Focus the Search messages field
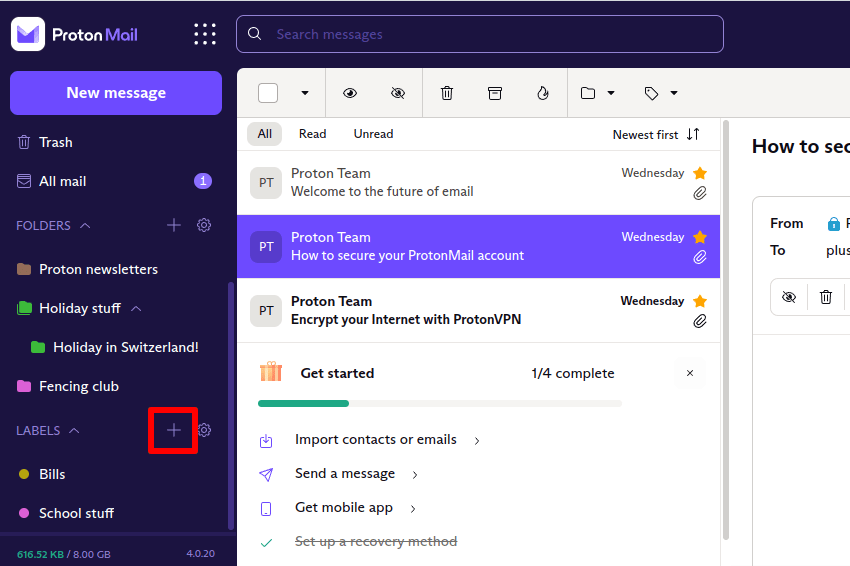Screen dimensions: 850x566 [480, 34]
